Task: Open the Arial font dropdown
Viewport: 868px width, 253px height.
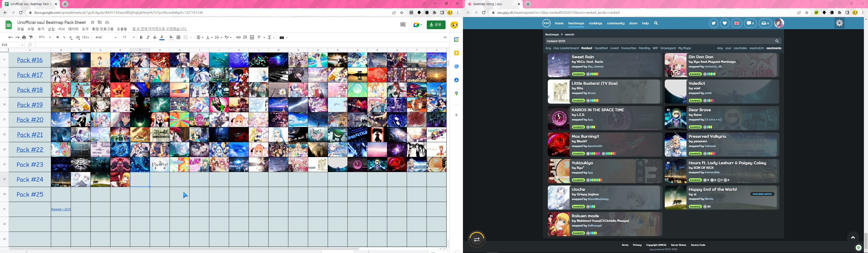Action: (106, 37)
